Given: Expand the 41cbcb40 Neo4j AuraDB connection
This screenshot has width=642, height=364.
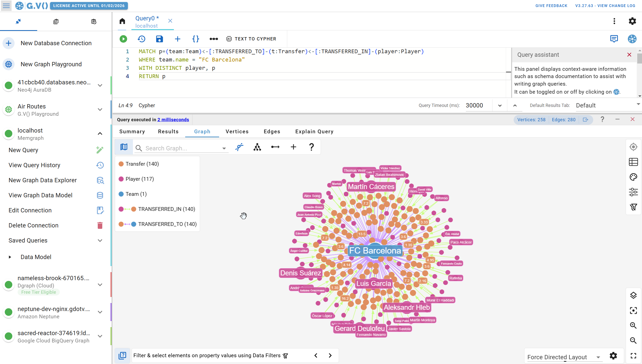Looking at the screenshot, I should [x=100, y=86].
